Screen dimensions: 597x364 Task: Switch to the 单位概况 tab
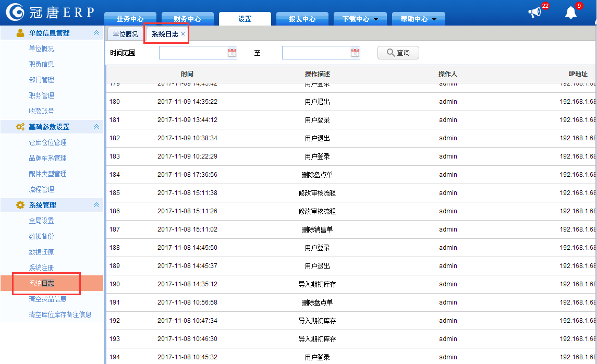pos(125,34)
